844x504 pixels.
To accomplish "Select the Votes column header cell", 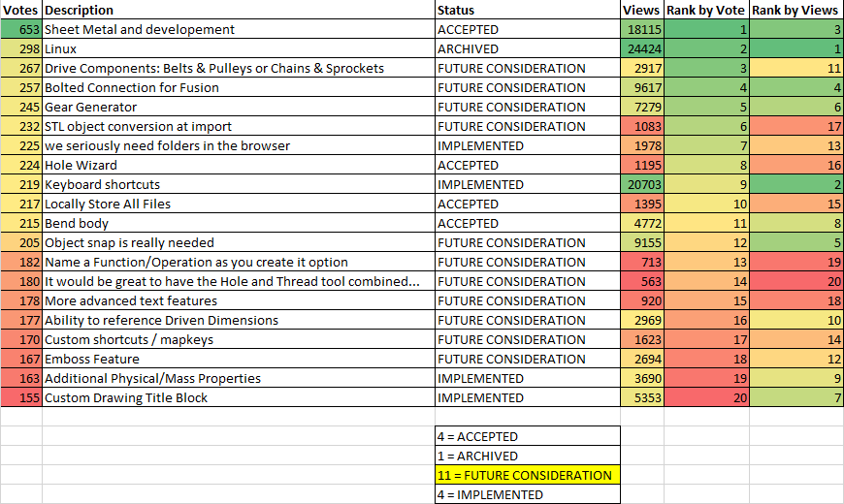I will (x=21, y=10).
